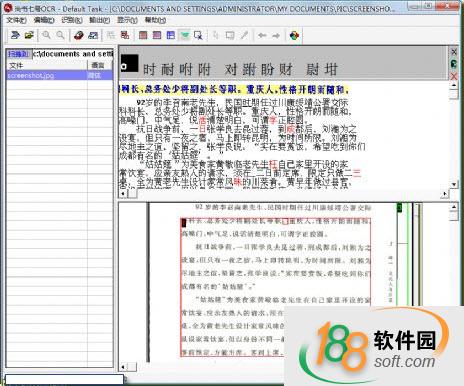Image resolution: width=464 pixels, height=386 pixels.
Task: Click the left arrow toolbar icon
Action: (262, 35)
